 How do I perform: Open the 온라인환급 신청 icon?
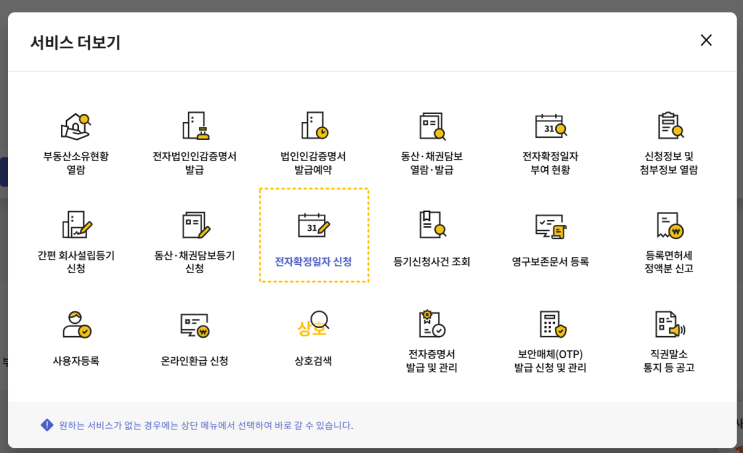(x=195, y=326)
